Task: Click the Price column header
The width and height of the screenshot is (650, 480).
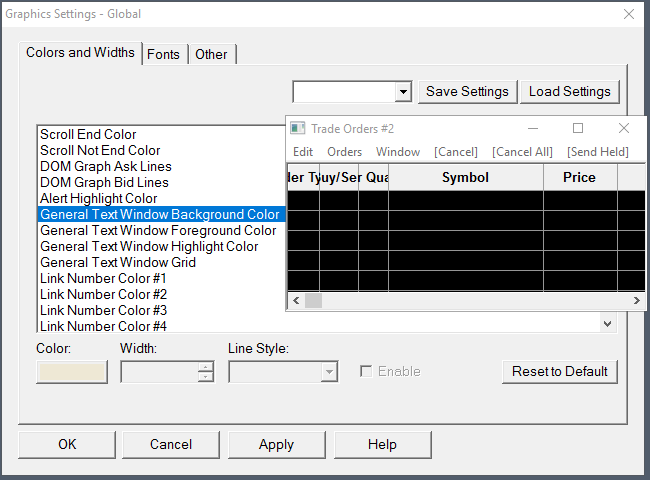Action: [x=580, y=177]
